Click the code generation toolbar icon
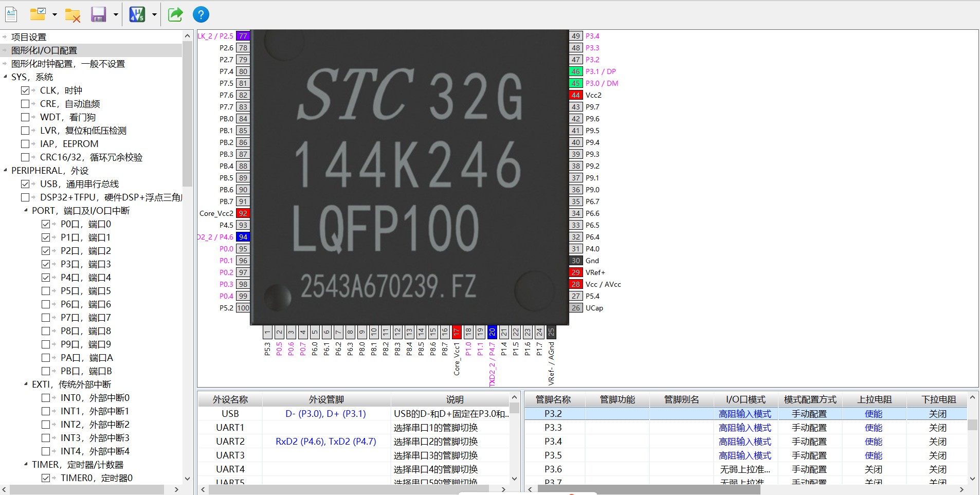Viewport: 980px width, 495px height. pos(137,14)
